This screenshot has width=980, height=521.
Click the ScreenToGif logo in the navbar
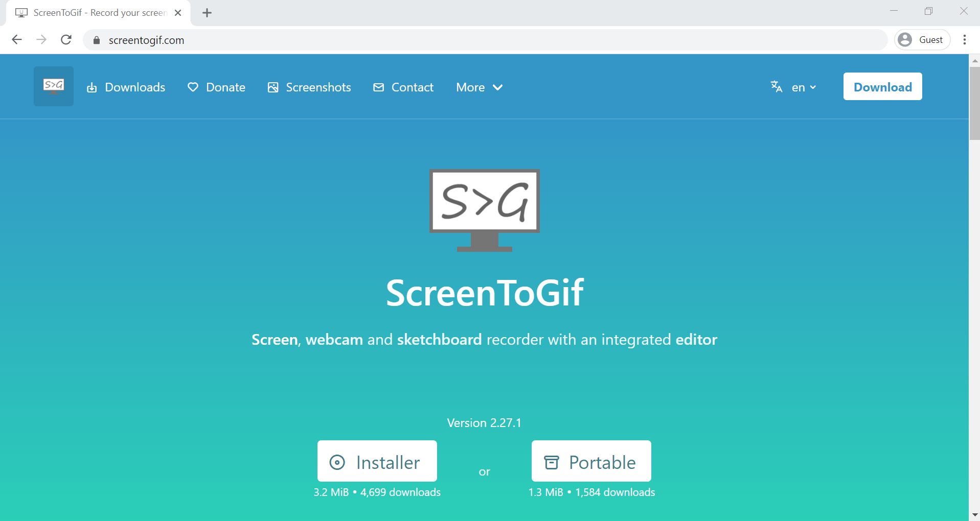(x=54, y=86)
